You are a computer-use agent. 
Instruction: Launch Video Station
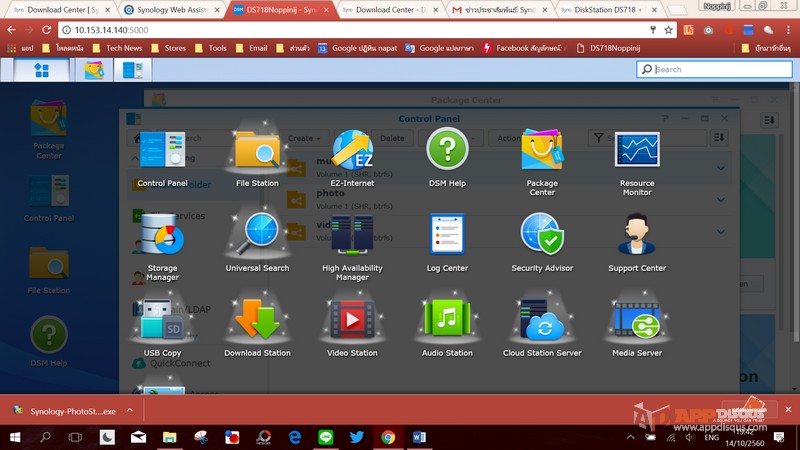click(x=352, y=328)
